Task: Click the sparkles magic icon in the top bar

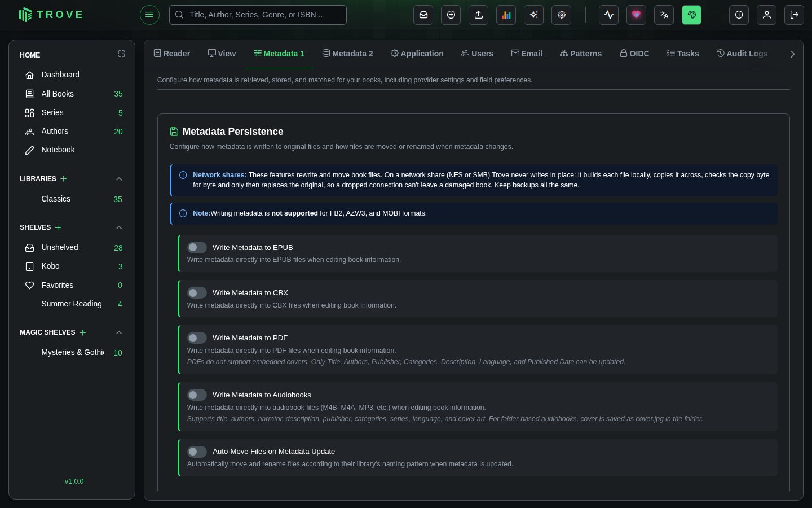Action: pyautogui.click(x=534, y=15)
